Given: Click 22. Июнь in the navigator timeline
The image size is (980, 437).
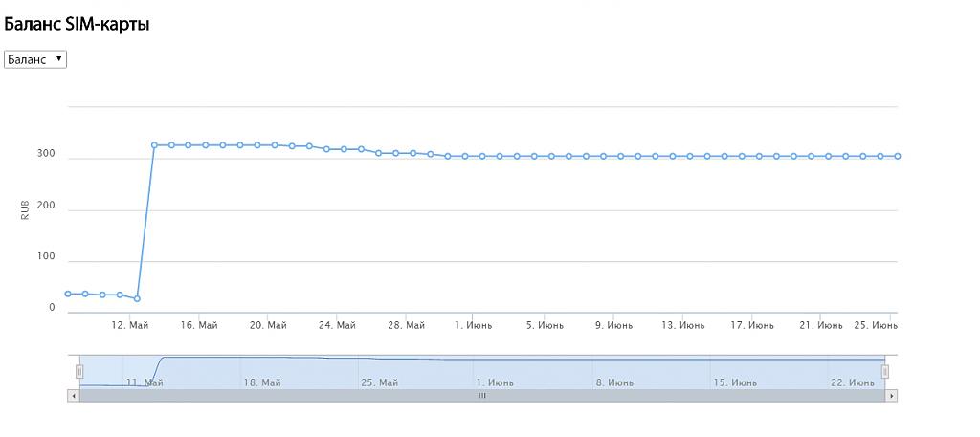Looking at the screenshot, I should click(x=852, y=382).
